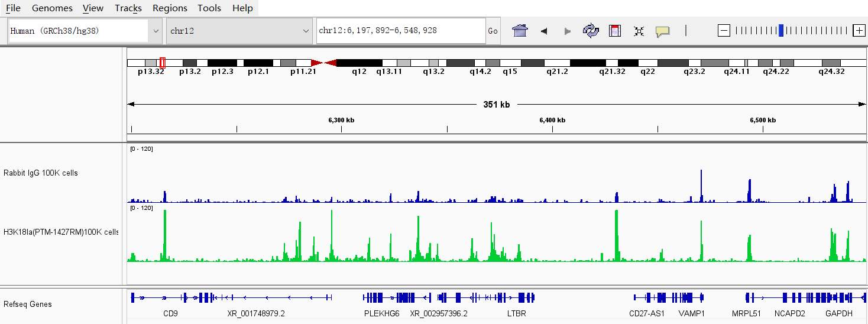
Task: Click the highlighted mark on the zoom slider
Action: click(x=781, y=31)
